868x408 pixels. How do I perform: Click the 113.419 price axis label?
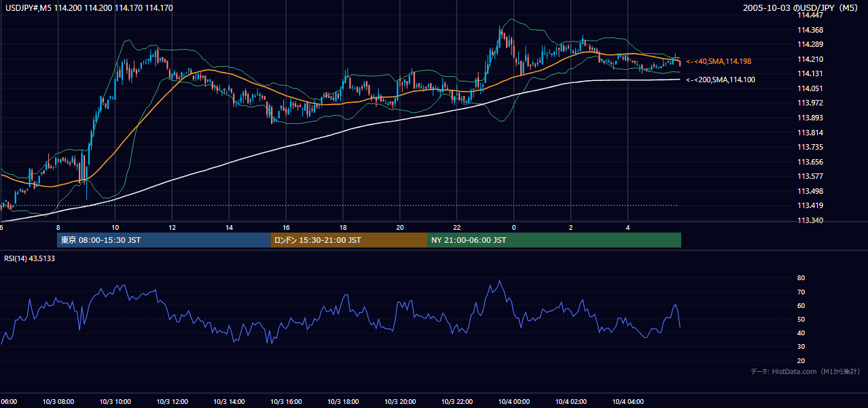tap(810, 205)
